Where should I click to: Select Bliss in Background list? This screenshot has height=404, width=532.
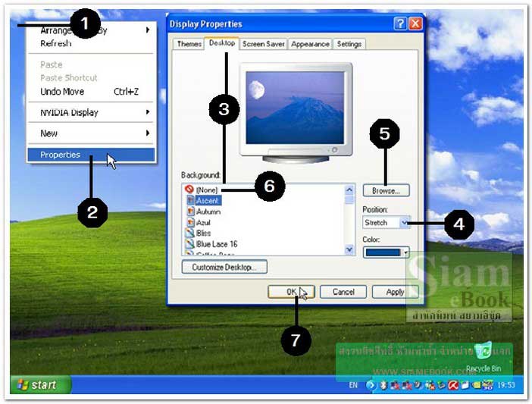tap(203, 233)
